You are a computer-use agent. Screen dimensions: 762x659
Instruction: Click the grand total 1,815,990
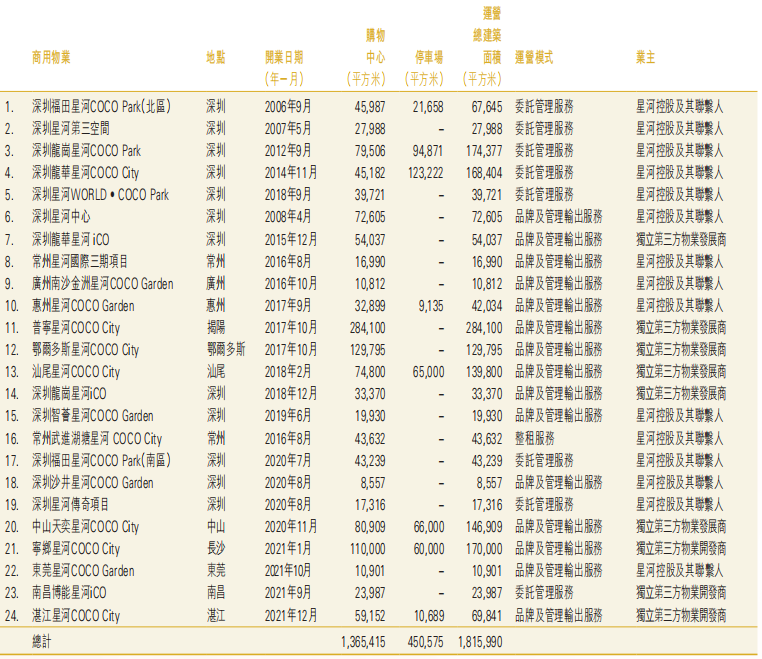pos(480,639)
